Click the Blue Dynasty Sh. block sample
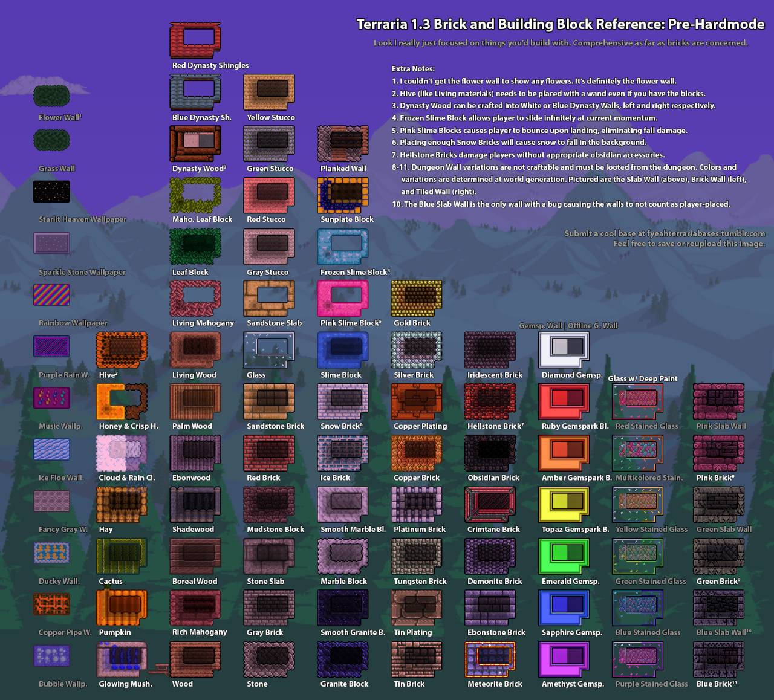The image size is (774, 700). pyautogui.click(x=195, y=92)
